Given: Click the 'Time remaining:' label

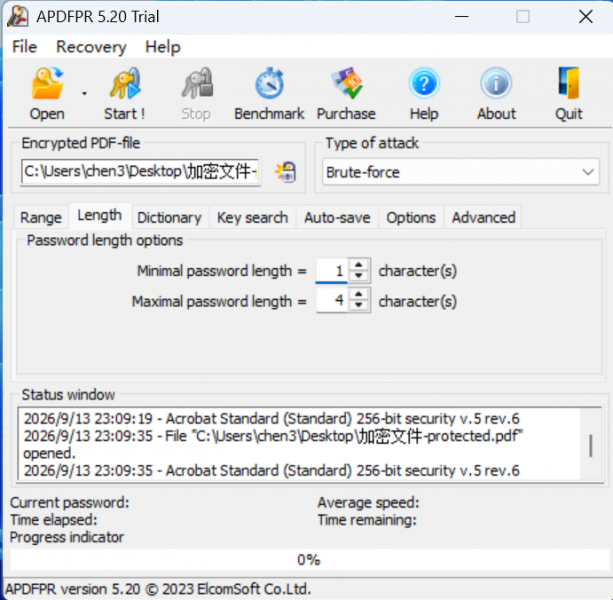Looking at the screenshot, I should tap(367, 520).
